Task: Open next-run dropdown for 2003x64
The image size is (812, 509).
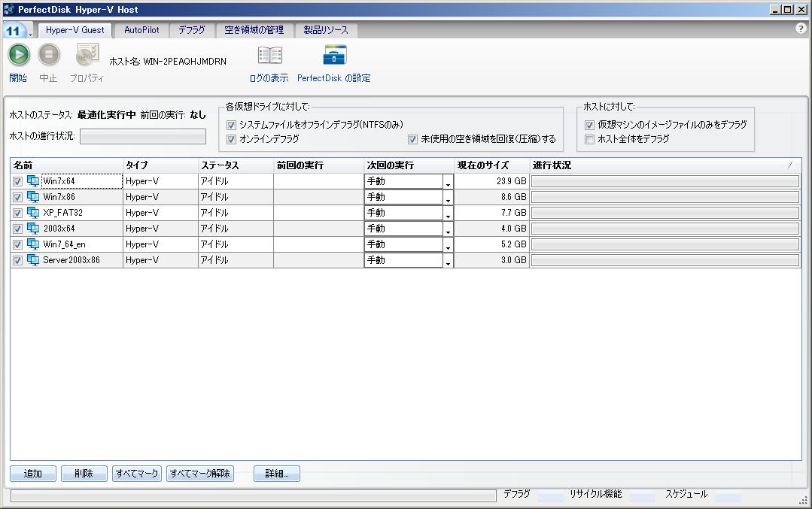Action: tap(448, 229)
